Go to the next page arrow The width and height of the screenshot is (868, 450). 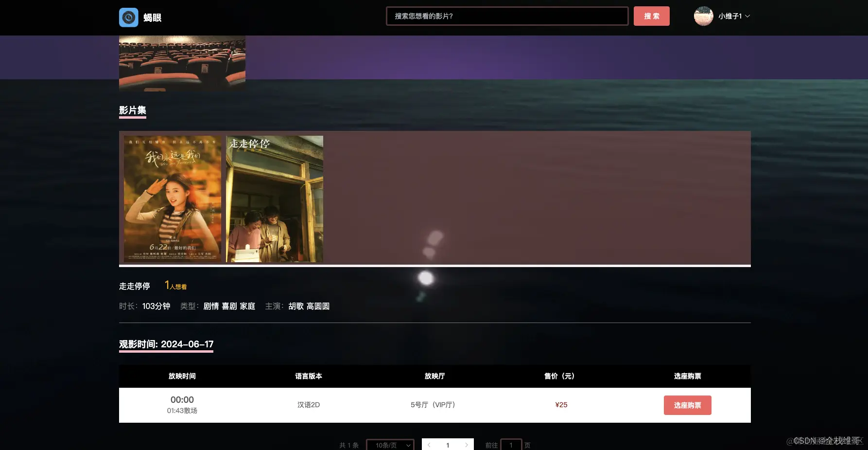[x=467, y=445]
